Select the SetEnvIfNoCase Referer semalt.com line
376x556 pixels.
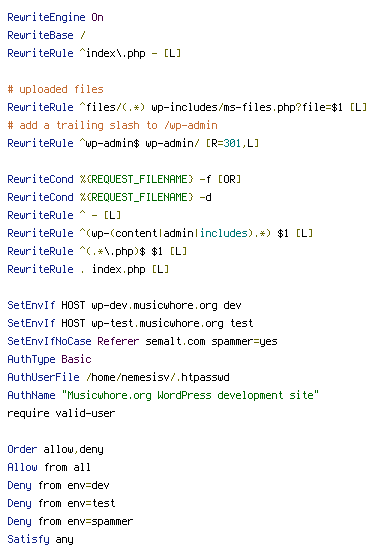(x=143, y=341)
